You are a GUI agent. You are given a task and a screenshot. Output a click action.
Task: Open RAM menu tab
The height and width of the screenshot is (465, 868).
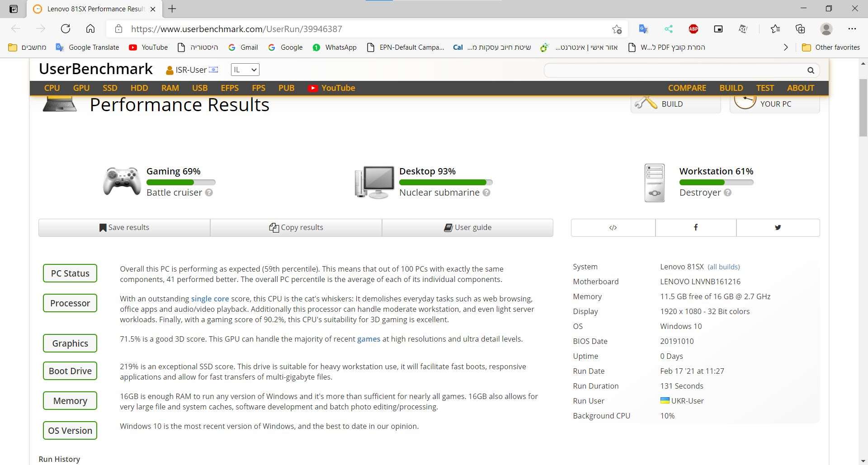tap(170, 88)
